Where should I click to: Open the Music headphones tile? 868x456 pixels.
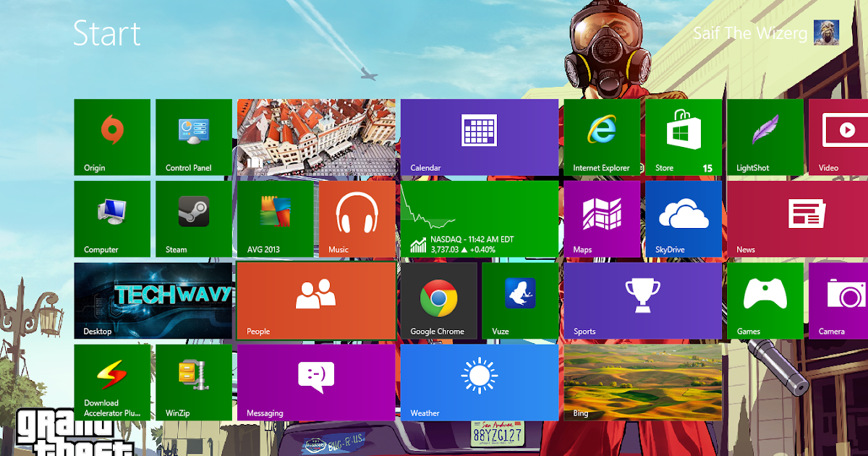(x=357, y=219)
